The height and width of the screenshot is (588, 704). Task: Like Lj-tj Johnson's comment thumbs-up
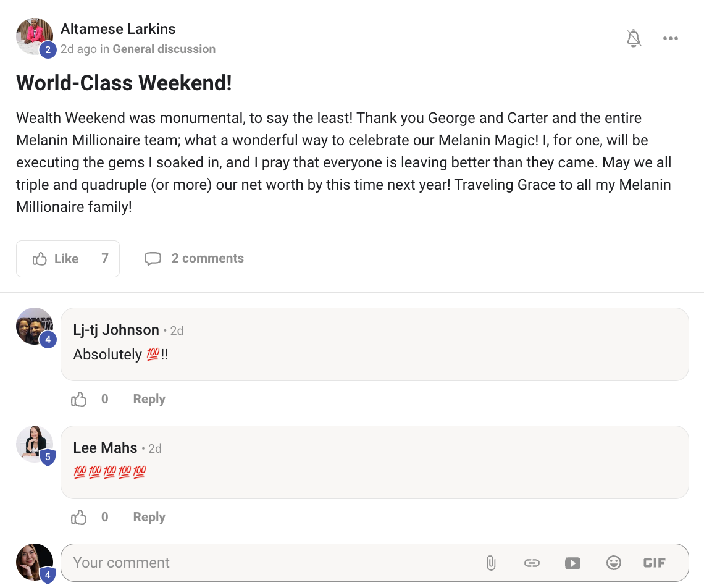pyautogui.click(x=79, y=400)
